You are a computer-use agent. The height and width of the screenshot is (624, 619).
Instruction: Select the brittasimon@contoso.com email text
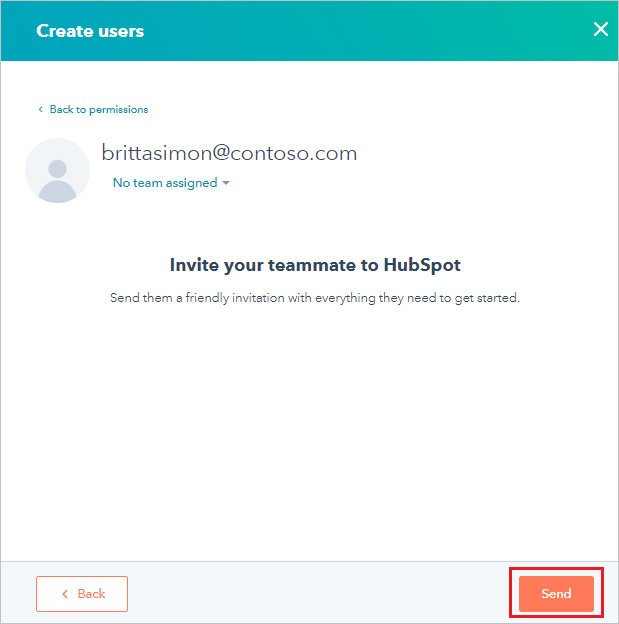229,153
